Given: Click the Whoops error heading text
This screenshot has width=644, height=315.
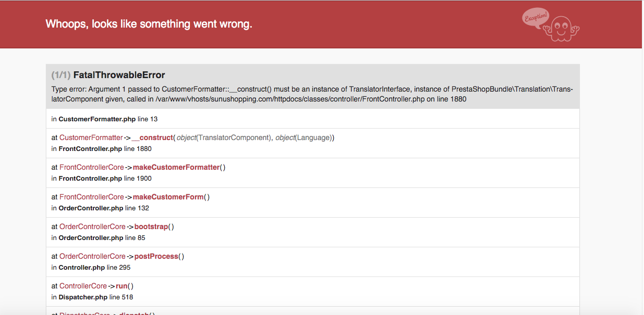Looking at the screenshot, I should coord(149,24).
